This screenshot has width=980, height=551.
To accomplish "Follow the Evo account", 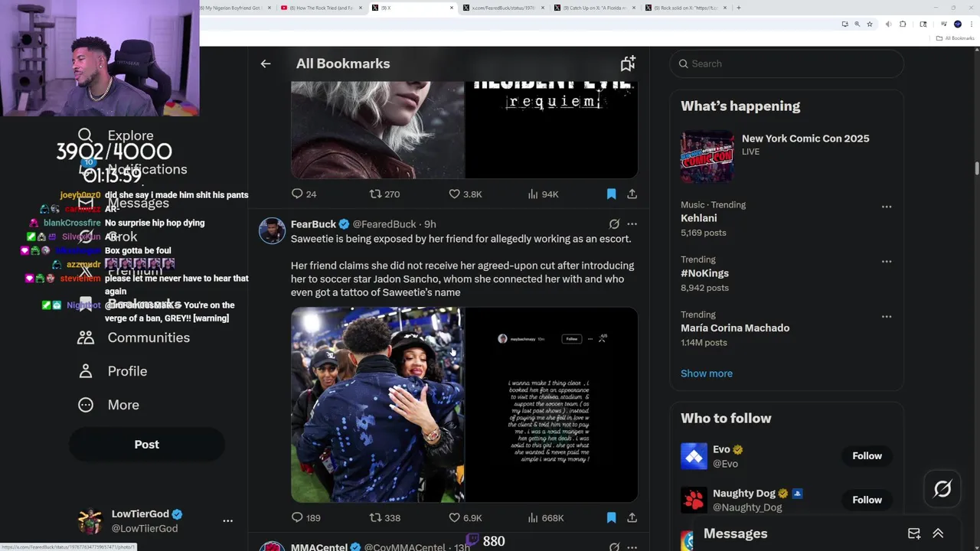I will point(867,456).
